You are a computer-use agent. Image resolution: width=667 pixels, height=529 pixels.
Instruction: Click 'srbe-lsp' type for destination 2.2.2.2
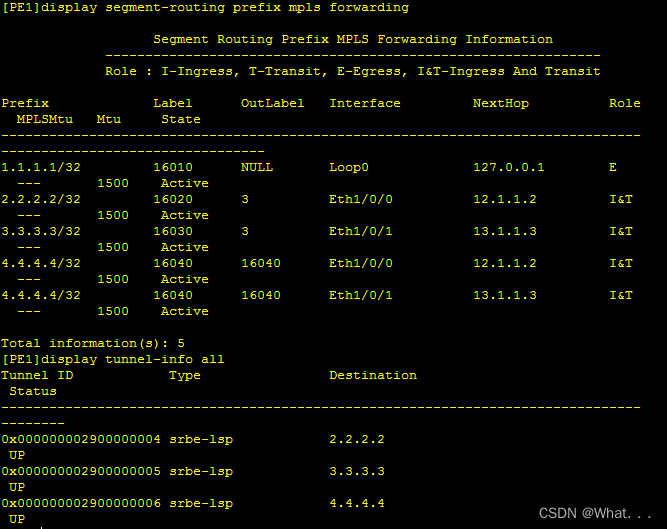(201, 439)
